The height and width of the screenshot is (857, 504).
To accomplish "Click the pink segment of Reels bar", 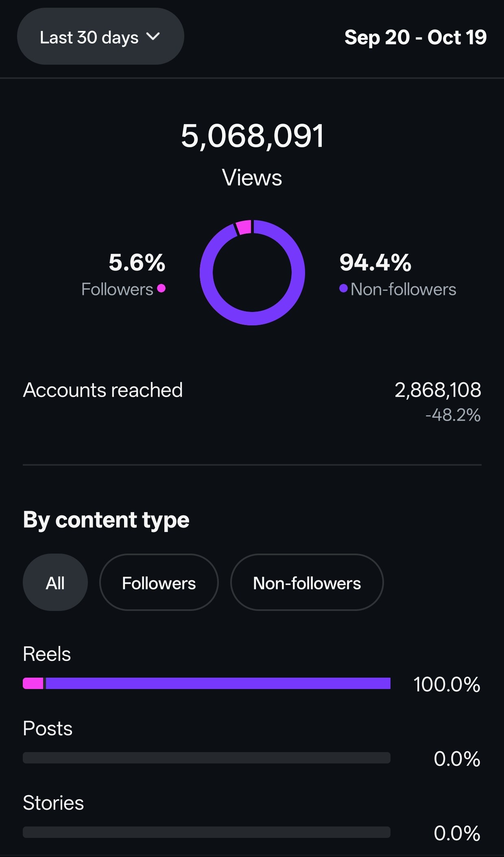I will coord(33,683).
